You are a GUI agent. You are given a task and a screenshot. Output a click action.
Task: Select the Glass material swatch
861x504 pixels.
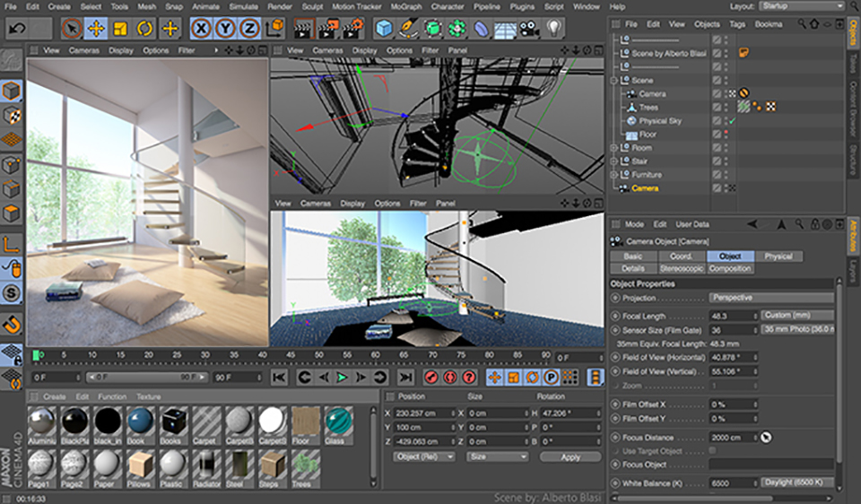tap(338, 422)
